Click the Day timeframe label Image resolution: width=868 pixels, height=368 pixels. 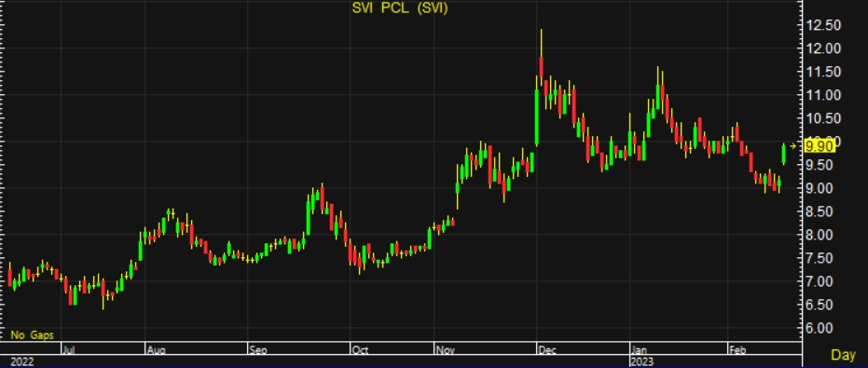click(x=844, y=355)
